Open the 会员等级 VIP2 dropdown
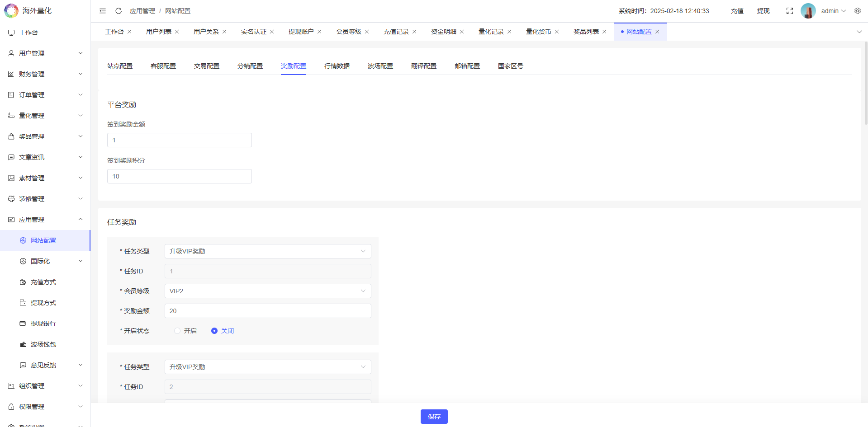 click(x=267, y=291)
